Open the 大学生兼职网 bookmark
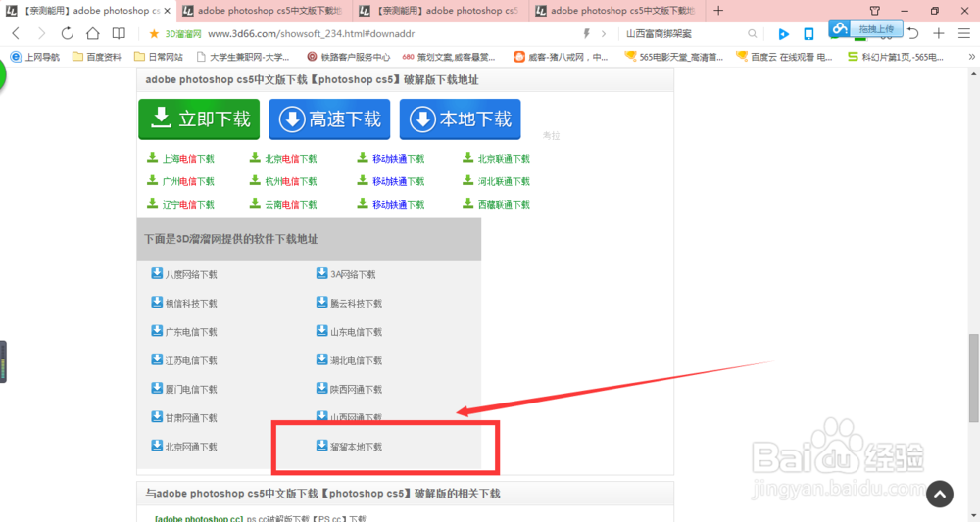The height and width of the screenshot is (522, 980). coord(243,57)
